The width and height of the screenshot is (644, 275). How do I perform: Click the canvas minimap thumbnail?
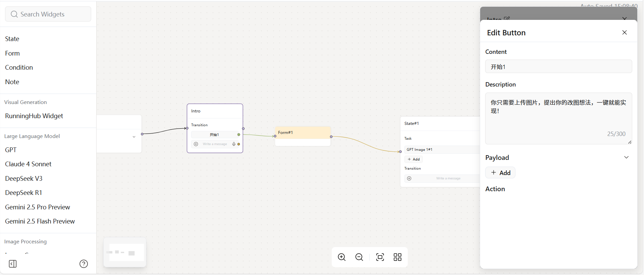[125, 252]
